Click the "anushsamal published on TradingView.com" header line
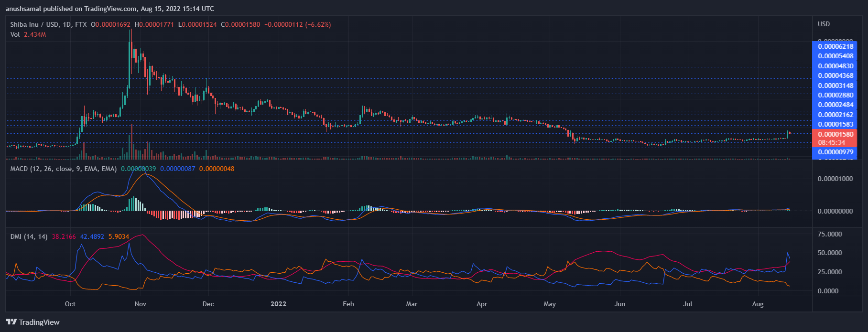The image size is (868, 332). click(x=110, y=9)
